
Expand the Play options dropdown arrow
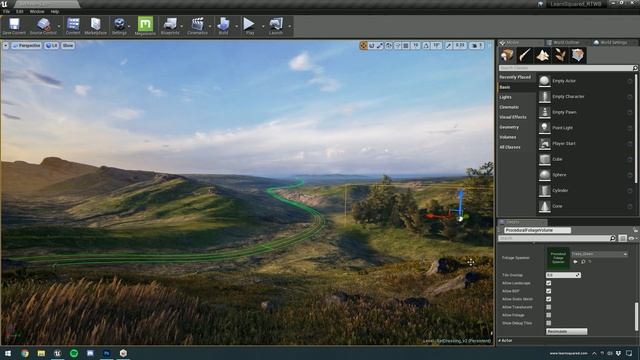coord(263,26)
